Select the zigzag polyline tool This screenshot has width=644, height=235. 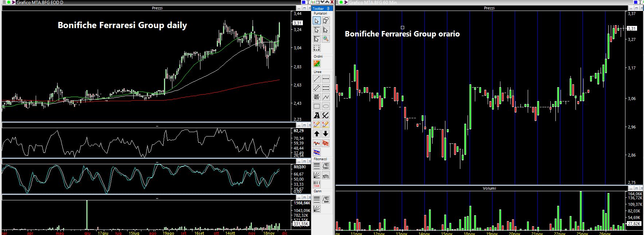(x=326, y=97)
